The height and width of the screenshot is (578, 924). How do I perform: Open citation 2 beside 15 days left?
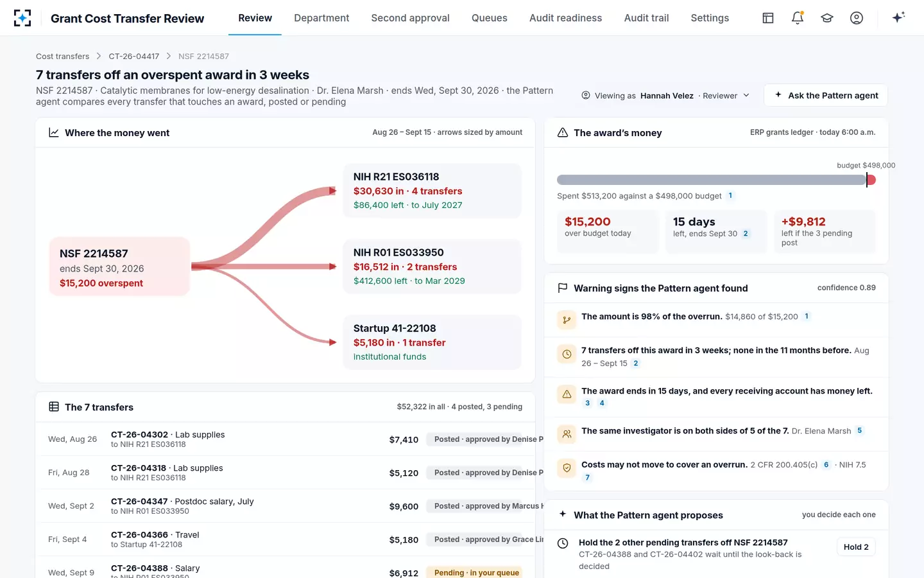pyautogui.click(x=746, y=234)
